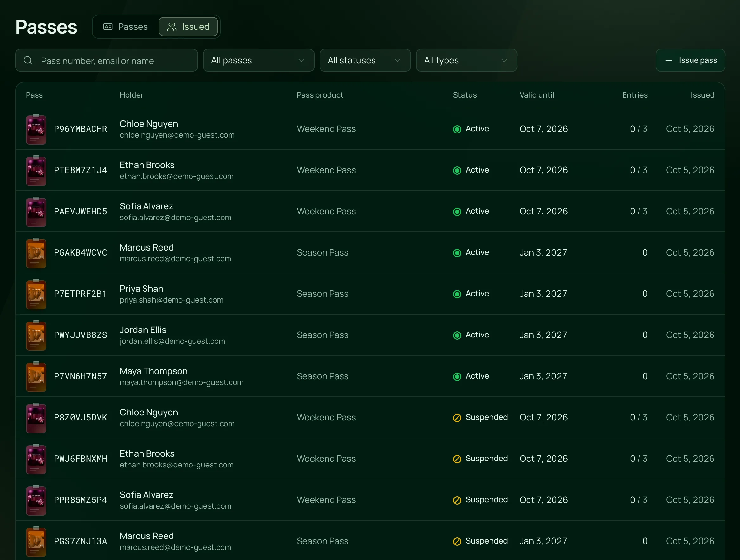This screenshot has height=560, width=740.
Task: Click Suspended status icon for P8Z0VJ5DVK
Action: [457, 418]
